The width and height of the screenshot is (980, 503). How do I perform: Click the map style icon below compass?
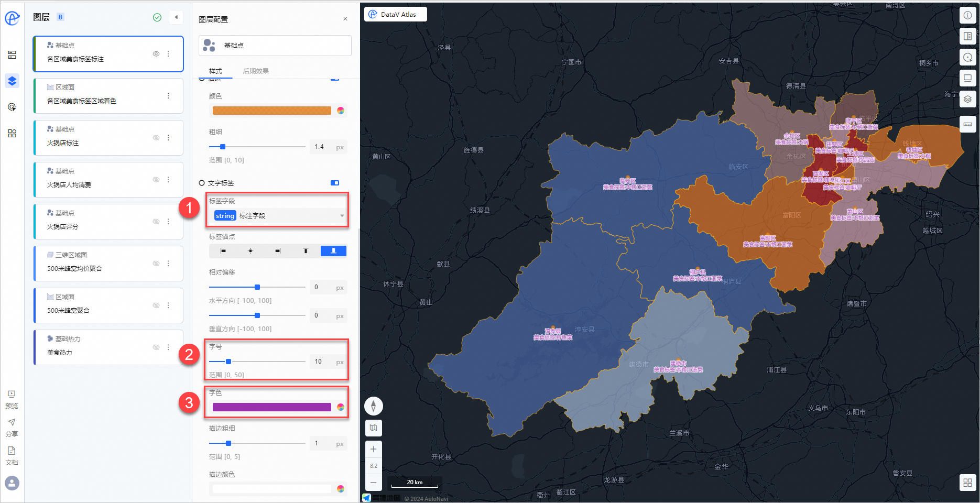(x=373, y=428)
